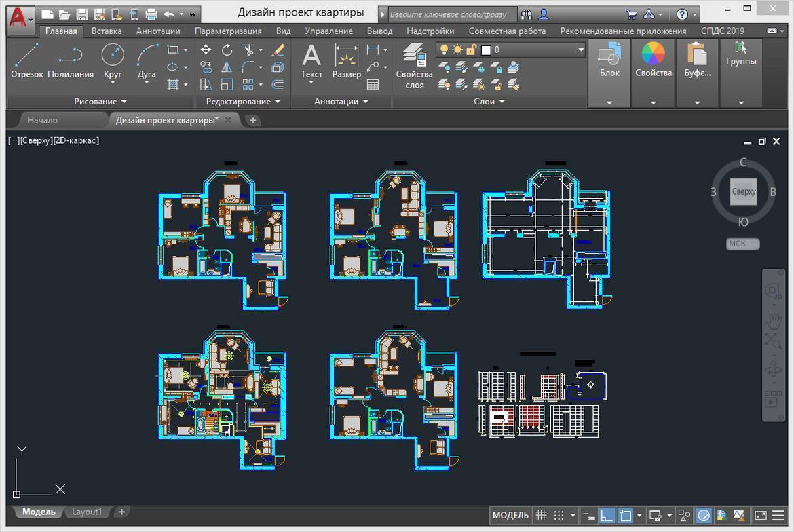
Task: Click the Print icon in quick access toolbar
Action: [151, 14]
